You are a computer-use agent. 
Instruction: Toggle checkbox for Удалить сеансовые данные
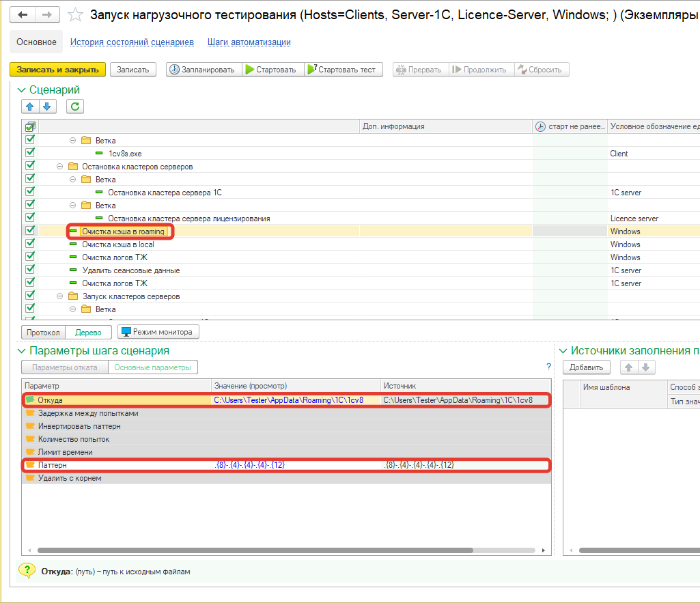point(30,270)
